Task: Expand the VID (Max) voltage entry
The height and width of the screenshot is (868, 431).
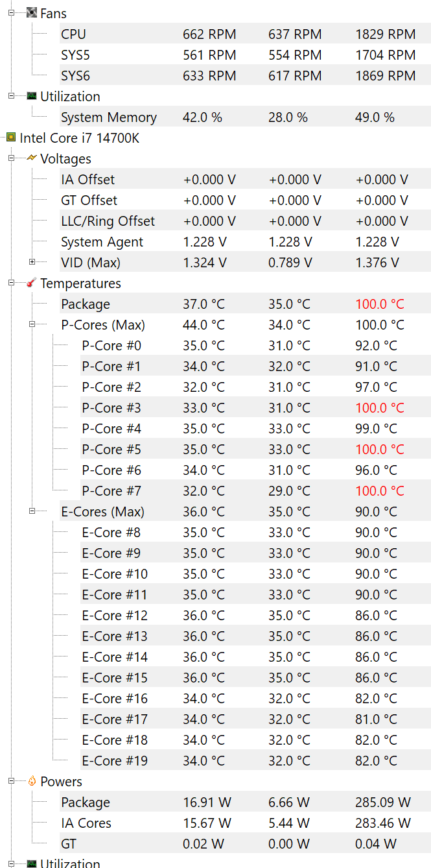Action: pos(32,262)
